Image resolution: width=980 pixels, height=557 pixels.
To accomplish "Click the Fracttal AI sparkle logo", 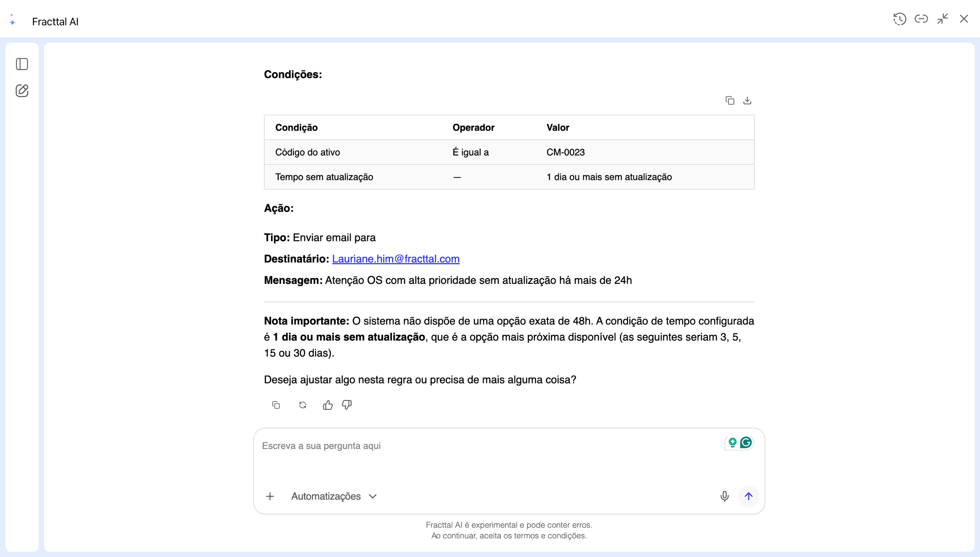I will (12, 20).
